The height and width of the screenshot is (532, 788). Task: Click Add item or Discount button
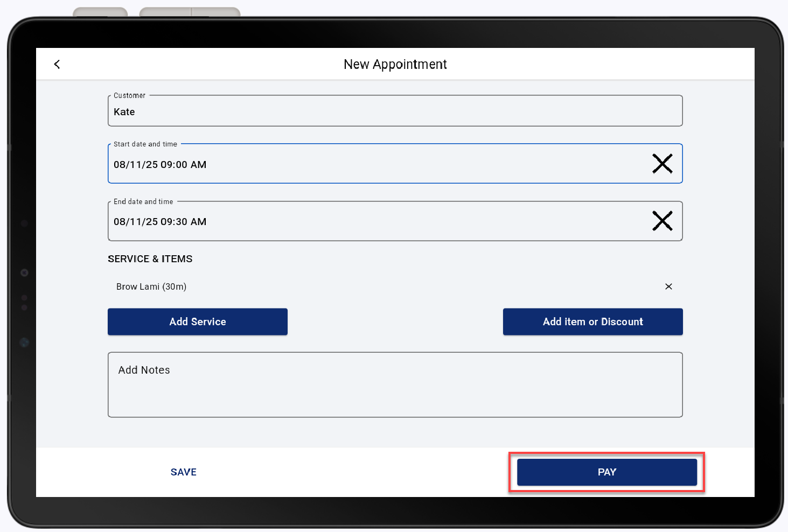(x=593, y=322)
